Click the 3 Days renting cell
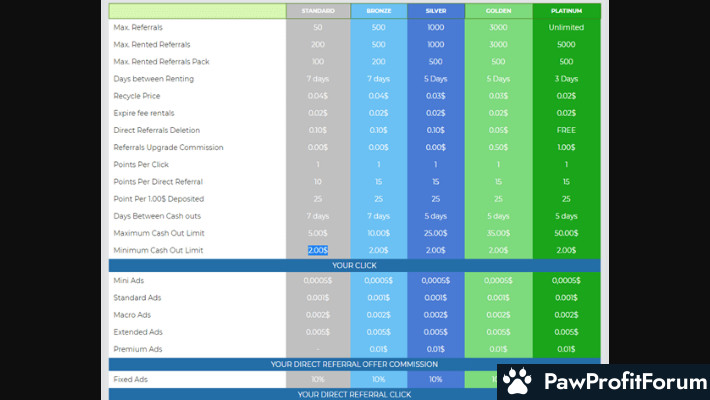Viewport: 710px width, 400px height. pyautogui.click(x=566, y=79)
